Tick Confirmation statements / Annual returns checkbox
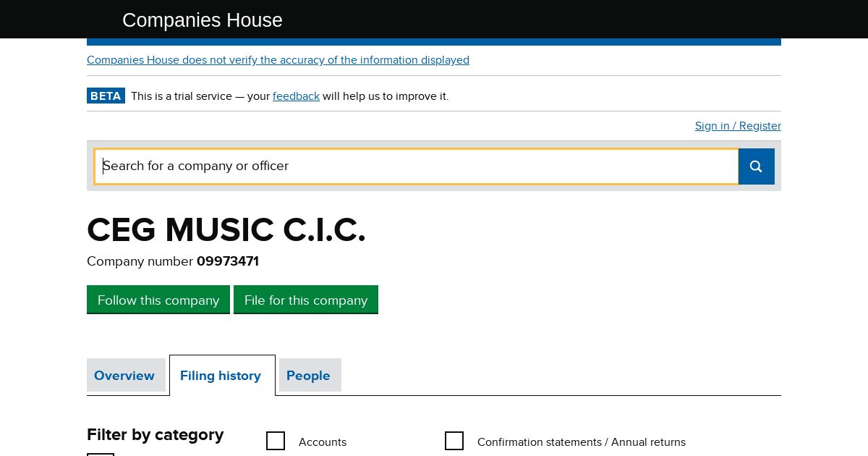Image resolution: width=868 pixels, height=456 pixels. pos(454,441)
